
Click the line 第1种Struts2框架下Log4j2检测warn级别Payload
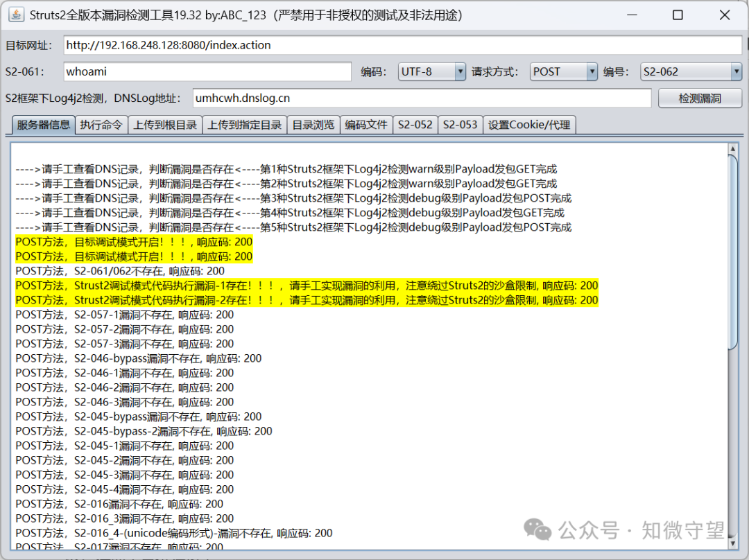click(286, 169)
